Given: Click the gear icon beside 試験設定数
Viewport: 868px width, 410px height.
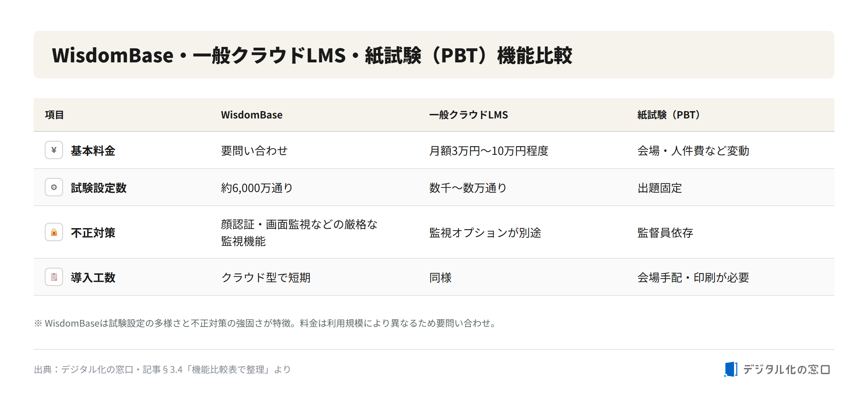Looking at the screenshot, I should (54, 187).
